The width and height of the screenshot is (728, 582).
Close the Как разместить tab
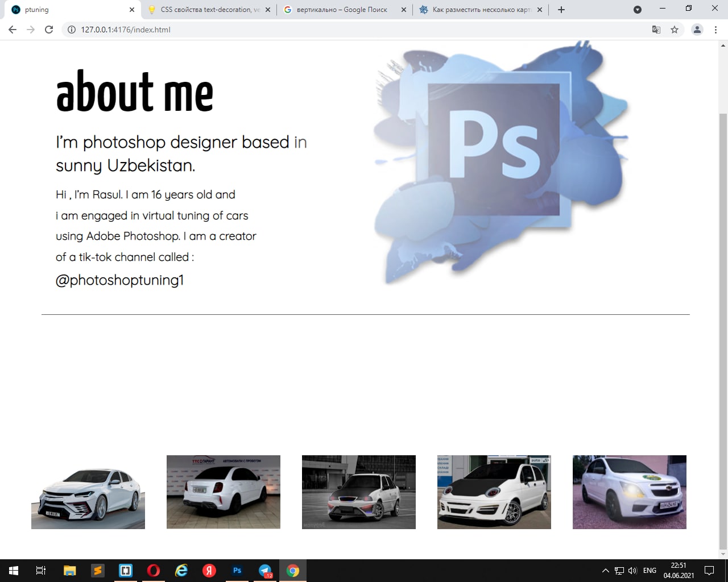pos(540,10)
